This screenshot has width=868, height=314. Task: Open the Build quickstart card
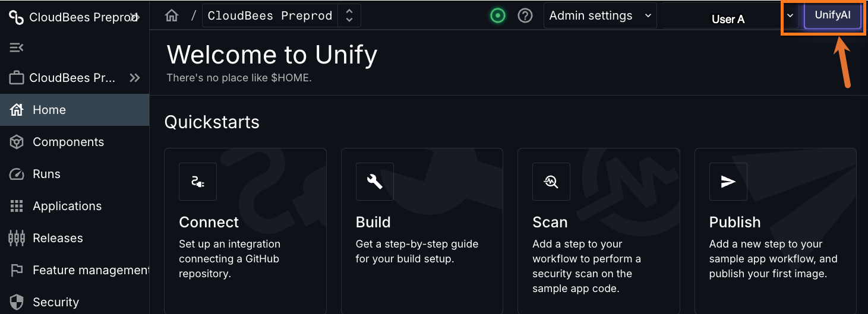(x=422, y=231)
